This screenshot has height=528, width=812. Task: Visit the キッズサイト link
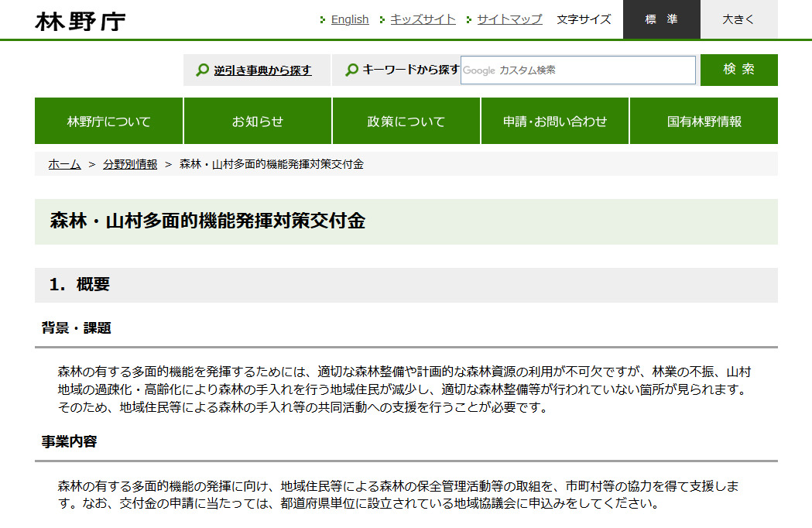[x=423, y=19]
